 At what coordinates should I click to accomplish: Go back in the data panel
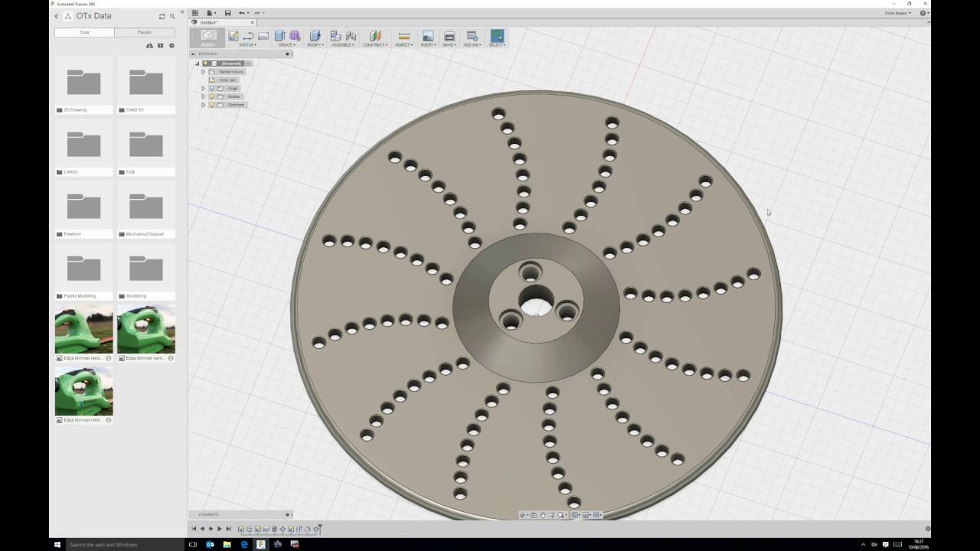pyautogui.click(x=56, y=16)
